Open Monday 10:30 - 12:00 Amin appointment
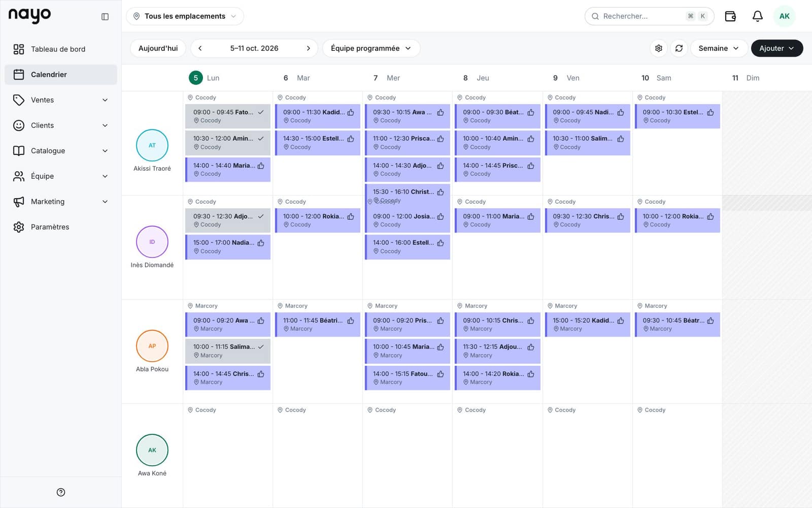The height and width of the screenshot is (508, 812). point(228,143)
